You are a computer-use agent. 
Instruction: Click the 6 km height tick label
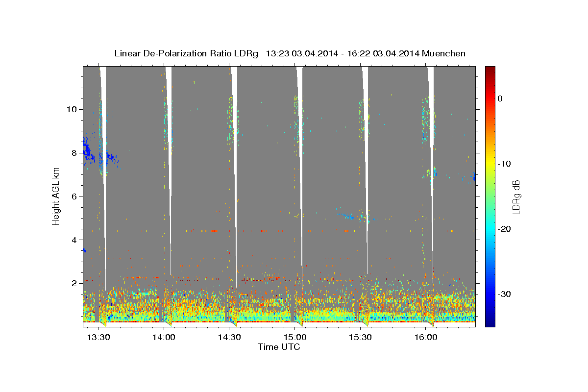73,196
